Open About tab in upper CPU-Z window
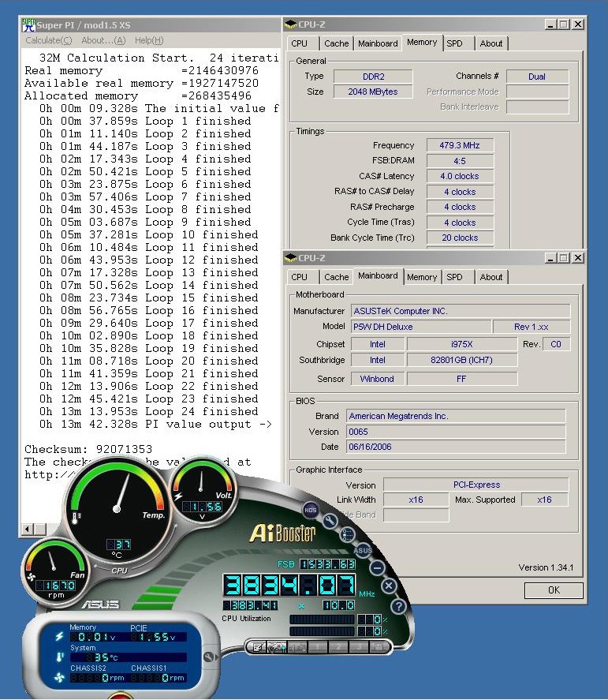Screen dimensions: 608x700 coord(491,43)
